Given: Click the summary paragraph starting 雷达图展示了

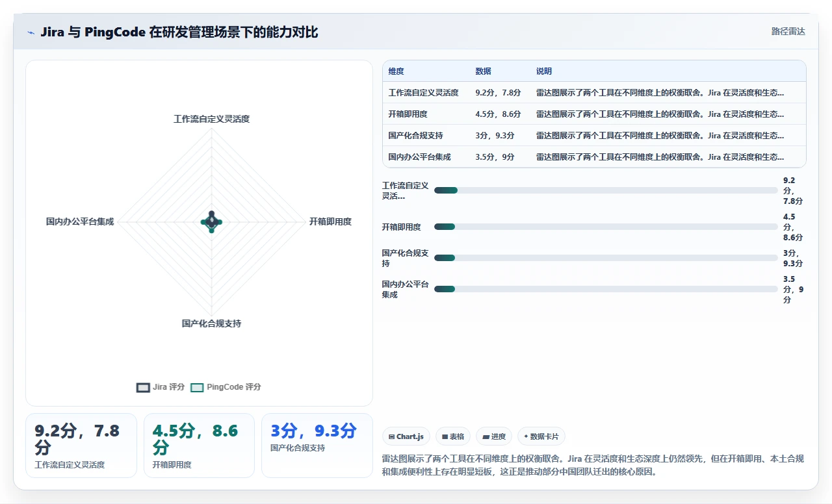Looking at the screenshot, I should [593, 466].
